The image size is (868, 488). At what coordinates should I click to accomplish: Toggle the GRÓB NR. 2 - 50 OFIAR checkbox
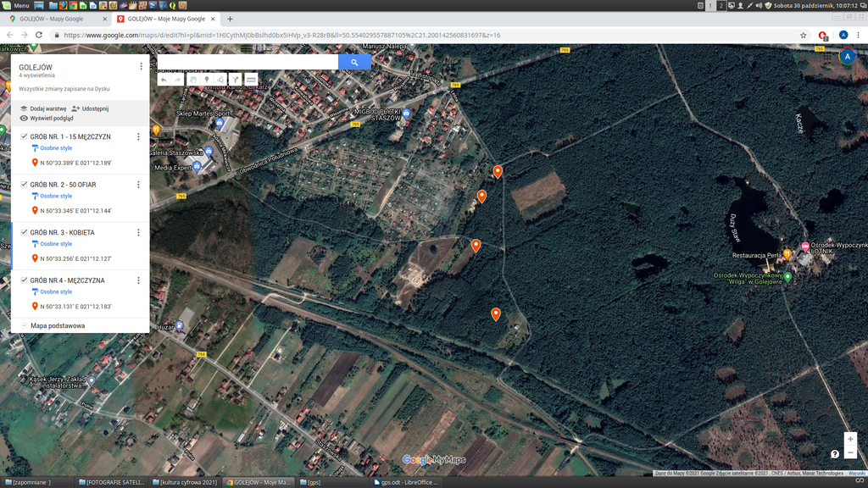click(24, 184)
